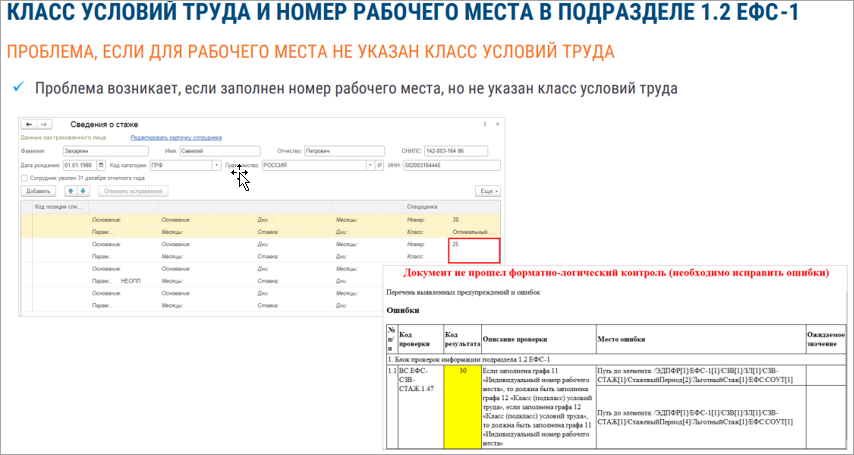Screen dimensions: 854x455
Task: Open Редактировать карточку сотрудника link
Action: (x=176, y=138)
